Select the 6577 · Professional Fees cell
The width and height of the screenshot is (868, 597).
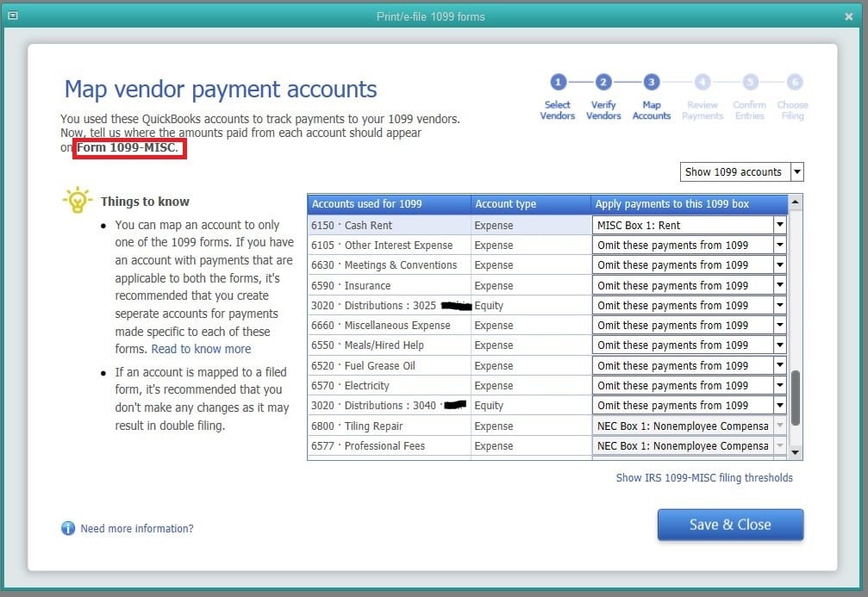click(x=389, y=446)
